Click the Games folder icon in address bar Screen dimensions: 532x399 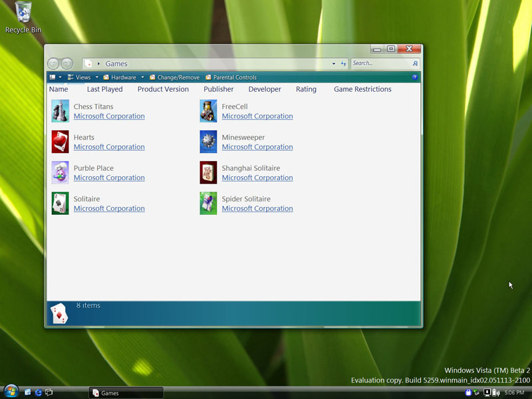[88, 63]
